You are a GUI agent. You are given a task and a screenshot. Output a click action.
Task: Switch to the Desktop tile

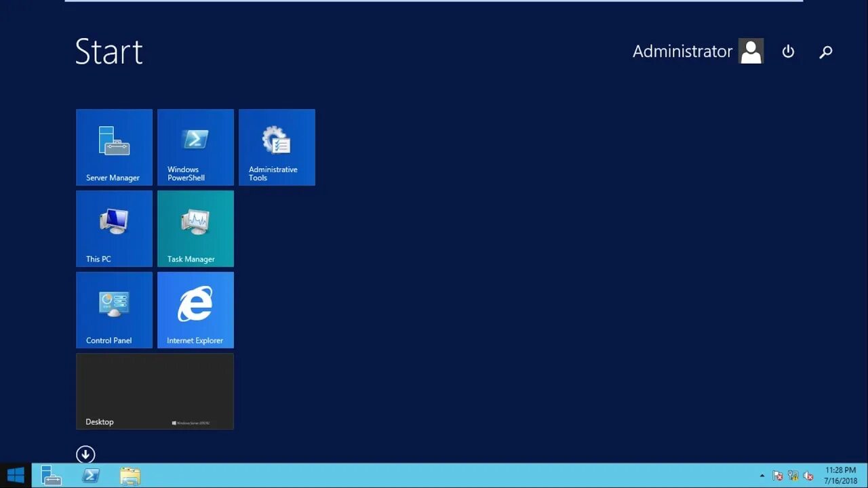155,391
